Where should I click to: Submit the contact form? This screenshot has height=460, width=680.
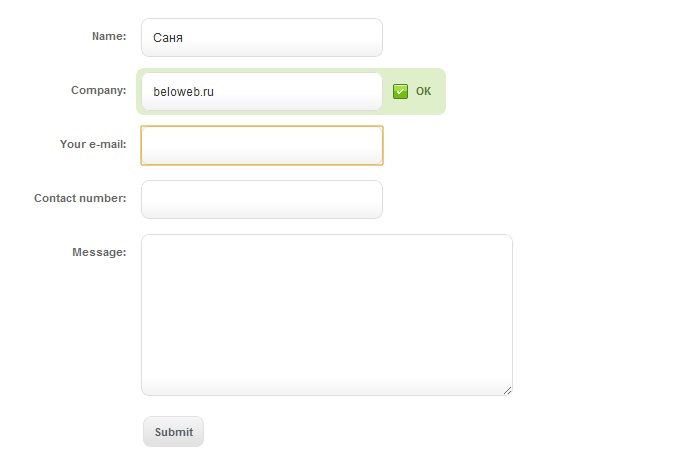[x=173, y=432]
